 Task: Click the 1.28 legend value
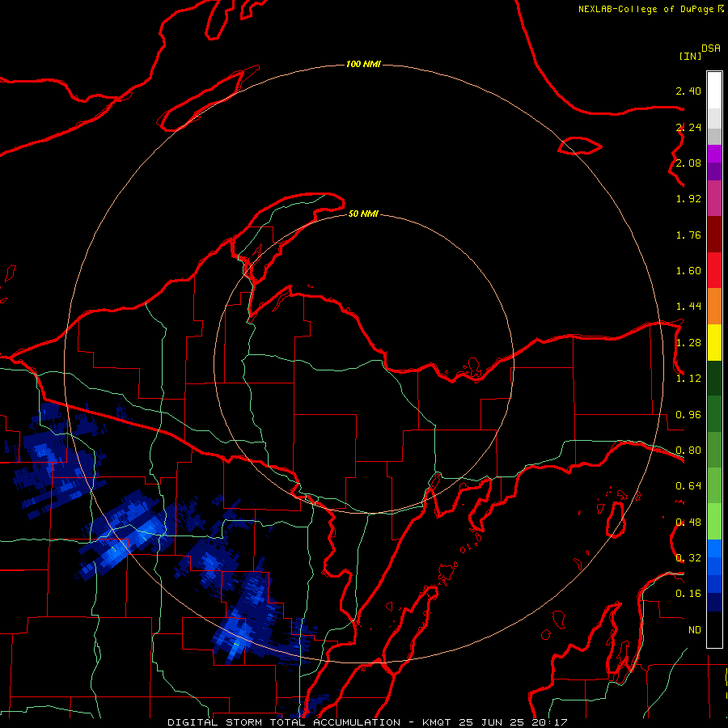(x=688, y=343)
